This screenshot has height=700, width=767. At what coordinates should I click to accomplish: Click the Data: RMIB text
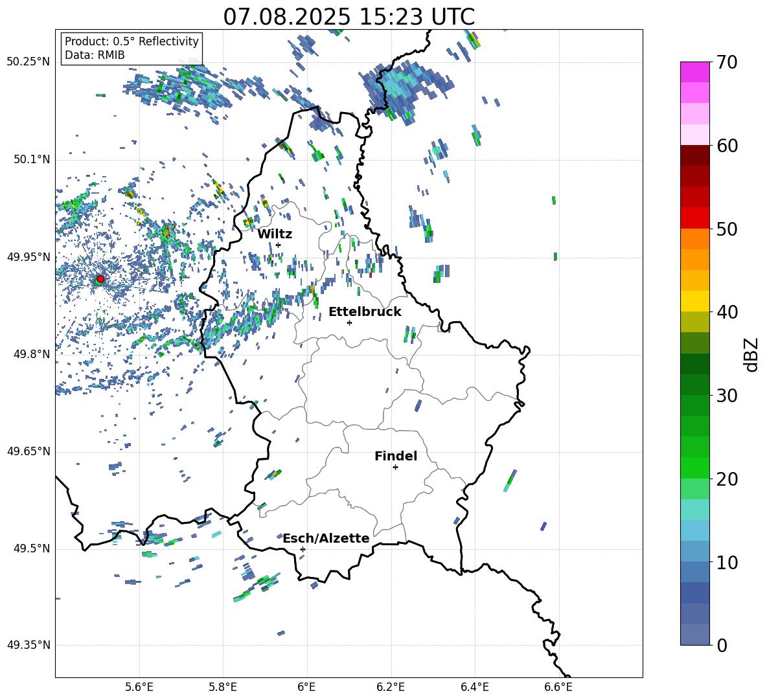[x=95, y=55]
